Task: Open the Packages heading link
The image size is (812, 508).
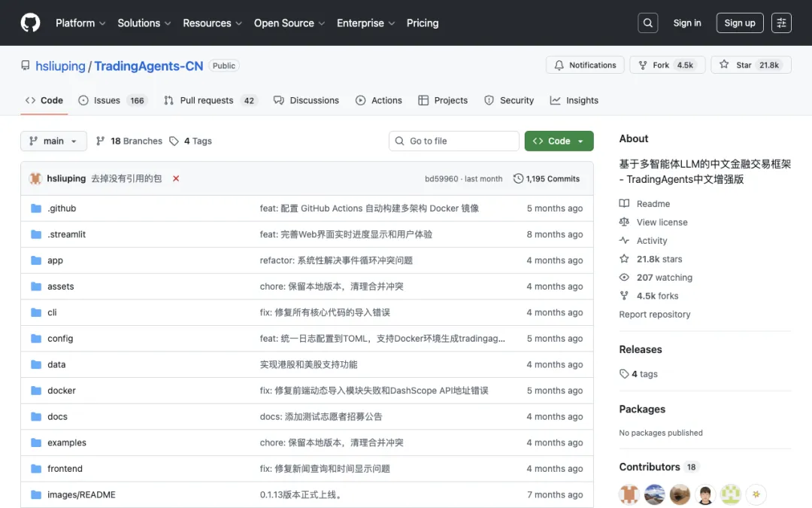Action: point(642,409)
